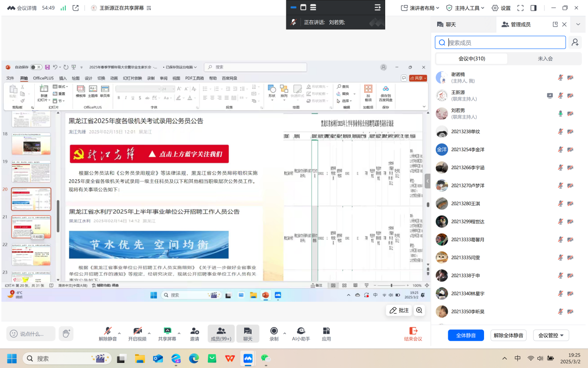This screenshot has width=588, height=368.
Task: Click the 全体静音 mute all button
Action: tap(465, 335)
